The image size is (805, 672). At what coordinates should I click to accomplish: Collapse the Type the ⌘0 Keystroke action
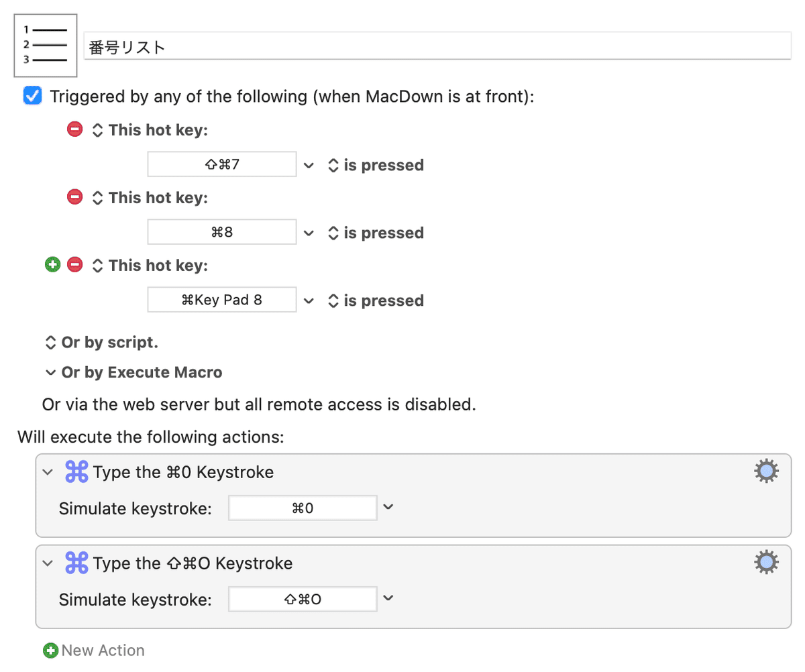pos(47,472)
